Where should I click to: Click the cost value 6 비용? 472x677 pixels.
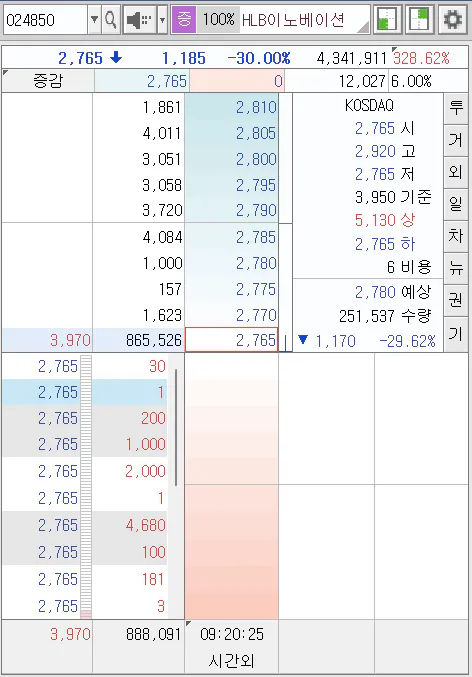(409, 267)
